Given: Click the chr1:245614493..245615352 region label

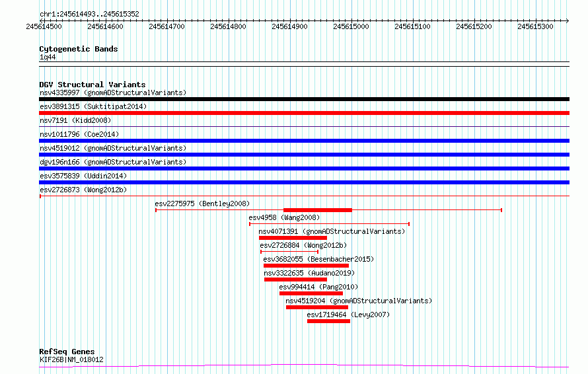Looking at the screenshot, I should (x=89, y=15).
